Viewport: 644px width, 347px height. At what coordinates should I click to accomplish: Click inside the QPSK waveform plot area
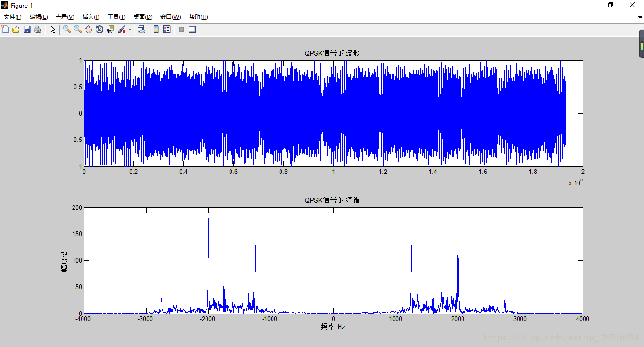point(333,113)
